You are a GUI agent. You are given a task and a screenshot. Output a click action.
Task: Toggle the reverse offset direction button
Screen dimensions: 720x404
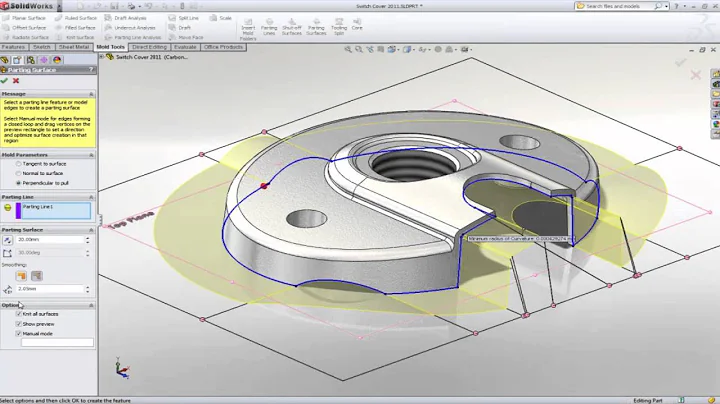click(x=7, y=240)
